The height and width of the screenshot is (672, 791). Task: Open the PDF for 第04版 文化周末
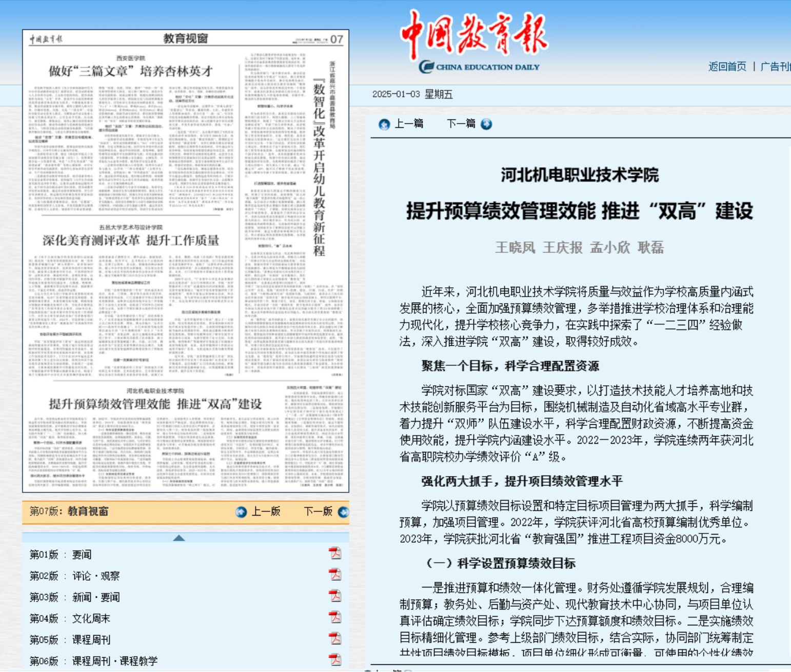tap(335, 618)
